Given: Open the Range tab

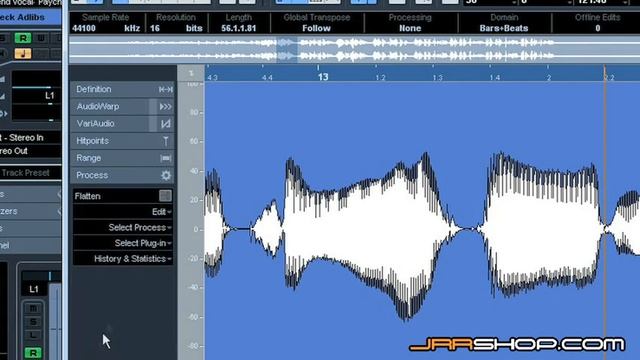Looking at the screenshot, I should [x=122, y=158].
